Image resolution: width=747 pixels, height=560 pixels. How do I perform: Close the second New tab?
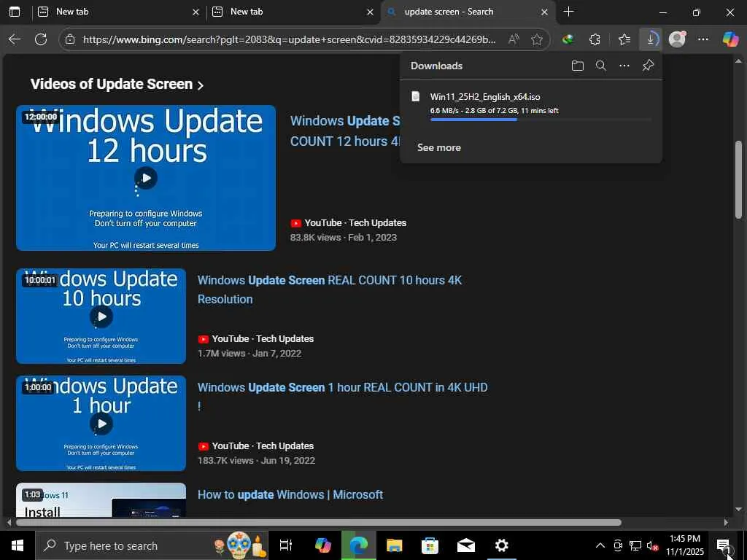point(370,12)
